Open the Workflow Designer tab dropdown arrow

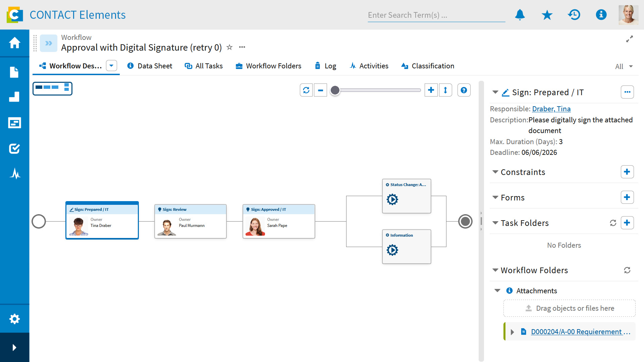pos(111,66)
